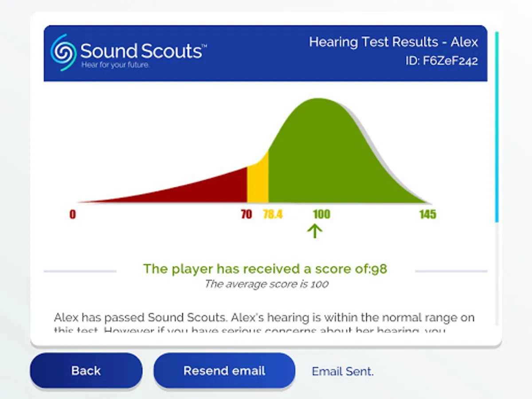
Task: Click the teal vertical scrollbar thumb
Action: pos(497,126)
